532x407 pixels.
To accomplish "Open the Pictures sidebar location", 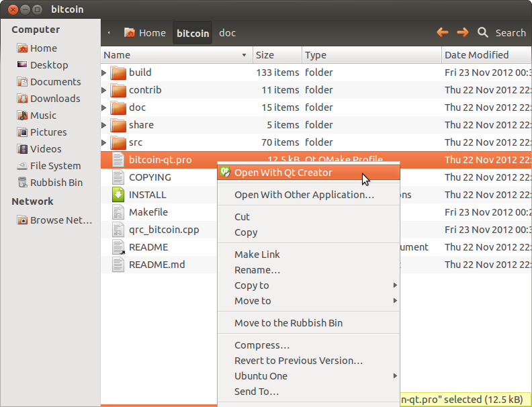I will point(42,132).
